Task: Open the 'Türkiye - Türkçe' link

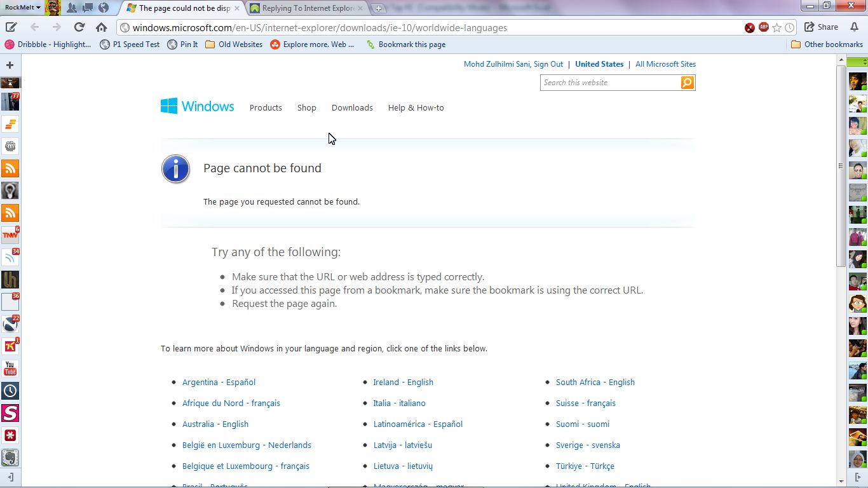Action: [585, 466]
